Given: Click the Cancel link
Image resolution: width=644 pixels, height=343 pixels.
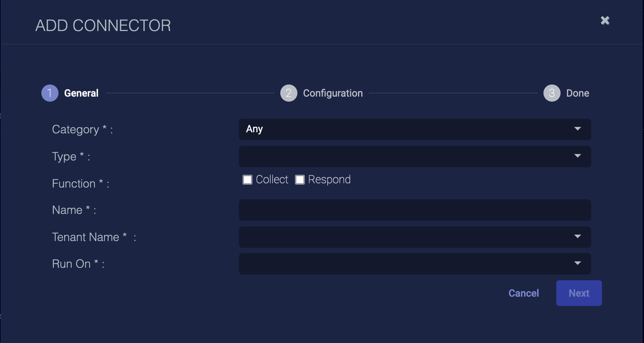Looking at the screenshot, I should point(523,293).
